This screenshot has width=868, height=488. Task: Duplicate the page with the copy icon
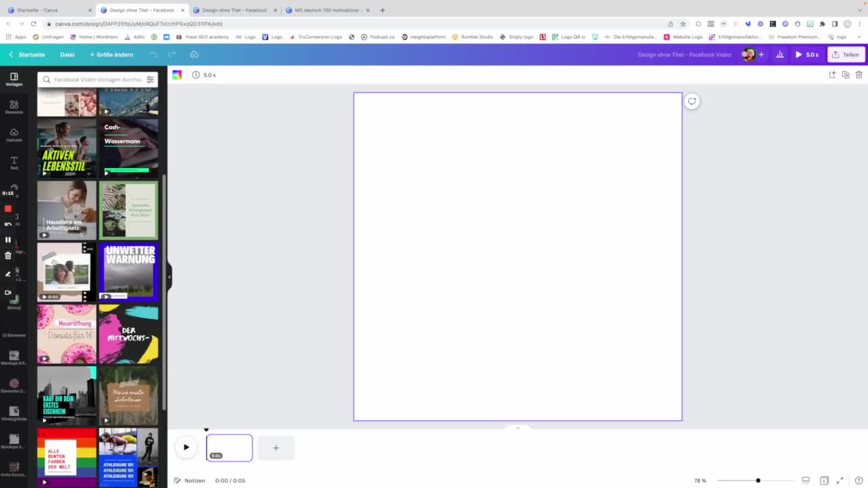[846, 75]
